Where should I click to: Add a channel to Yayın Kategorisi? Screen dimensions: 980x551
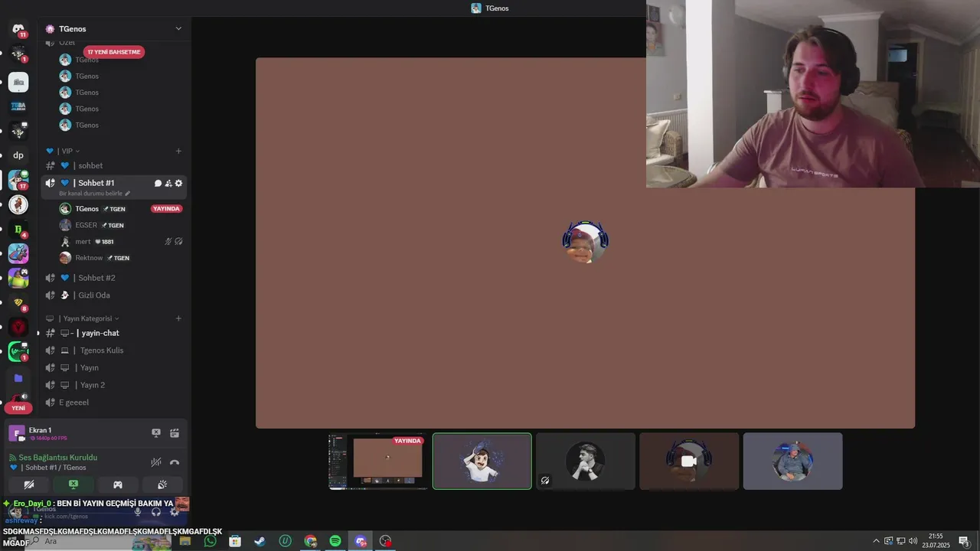pos(178,318)
